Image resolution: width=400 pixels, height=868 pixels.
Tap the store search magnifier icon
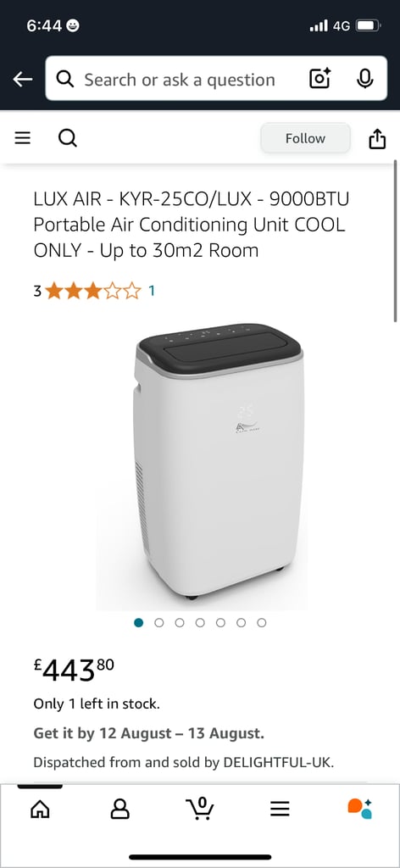coord(68,138)
